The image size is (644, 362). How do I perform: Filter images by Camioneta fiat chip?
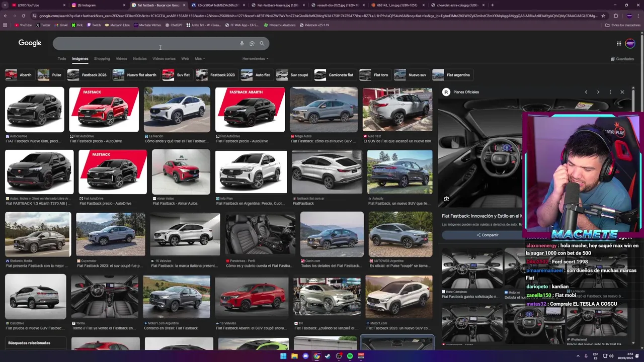click(335, 75)
